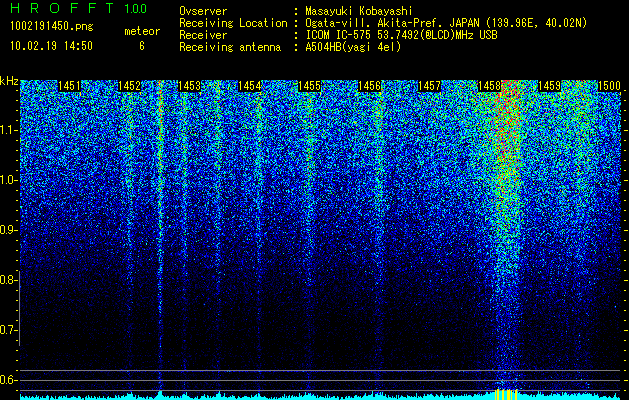The image size is (629, 400).
Task: Select observer name Masayuki Kobayashi
Action: pos(359,11)
